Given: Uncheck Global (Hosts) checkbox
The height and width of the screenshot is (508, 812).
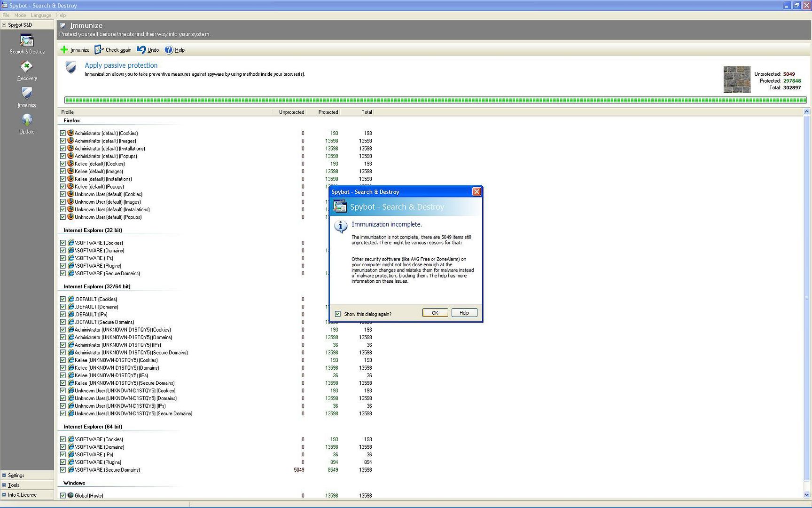Looking at the screenshot, I should 63,496.
